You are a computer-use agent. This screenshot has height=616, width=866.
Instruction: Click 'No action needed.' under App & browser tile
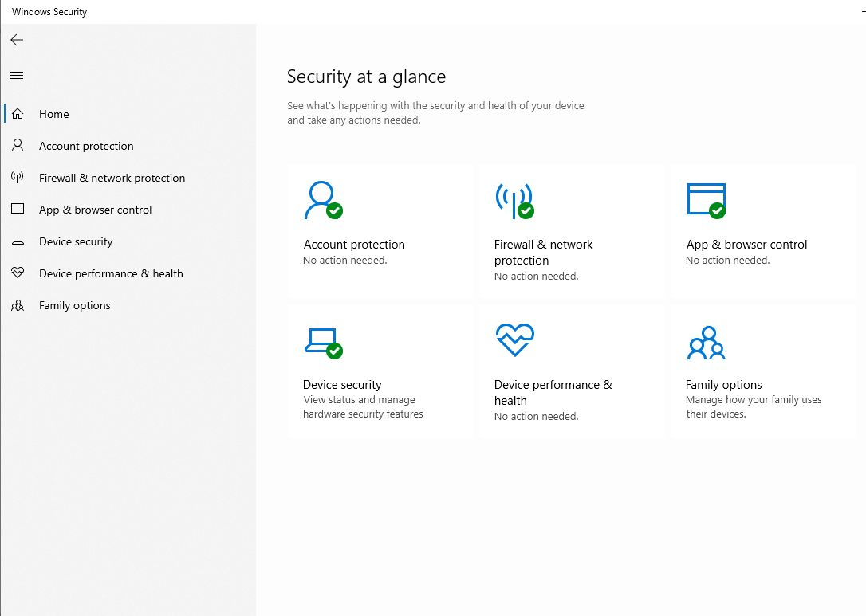(728, 260)
